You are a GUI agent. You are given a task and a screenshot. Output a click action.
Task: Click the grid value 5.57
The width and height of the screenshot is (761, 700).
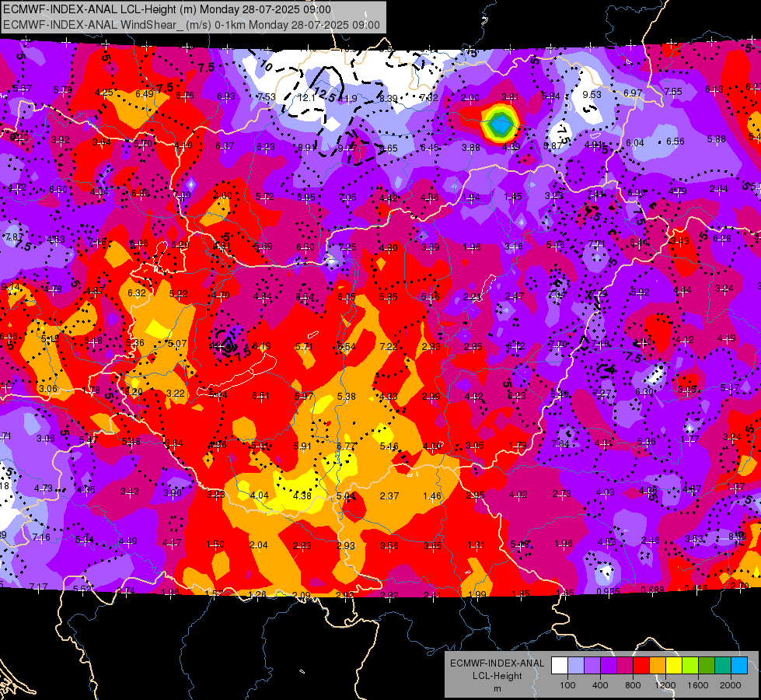[x=23, y=89]
